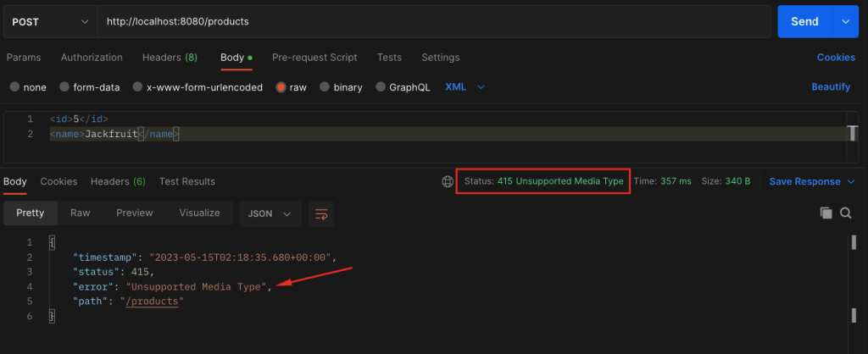Viewport: 868px width, 354px height.
Task: Click the blue Send button
Action: coord(805,20)
